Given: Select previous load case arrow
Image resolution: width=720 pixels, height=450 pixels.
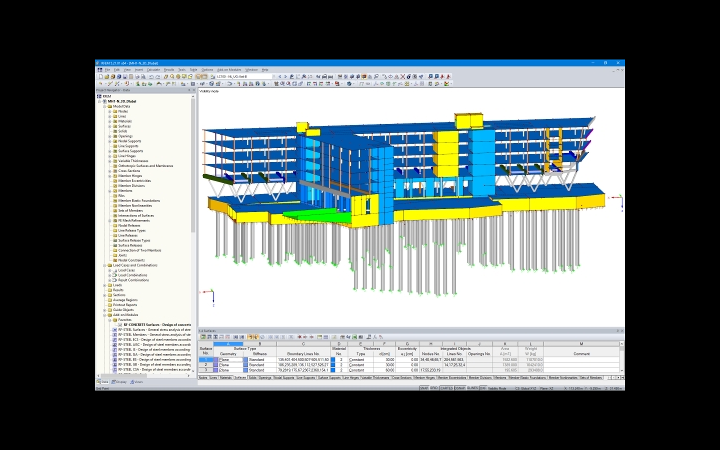Looking at the screenshot, I should point(280,77).
